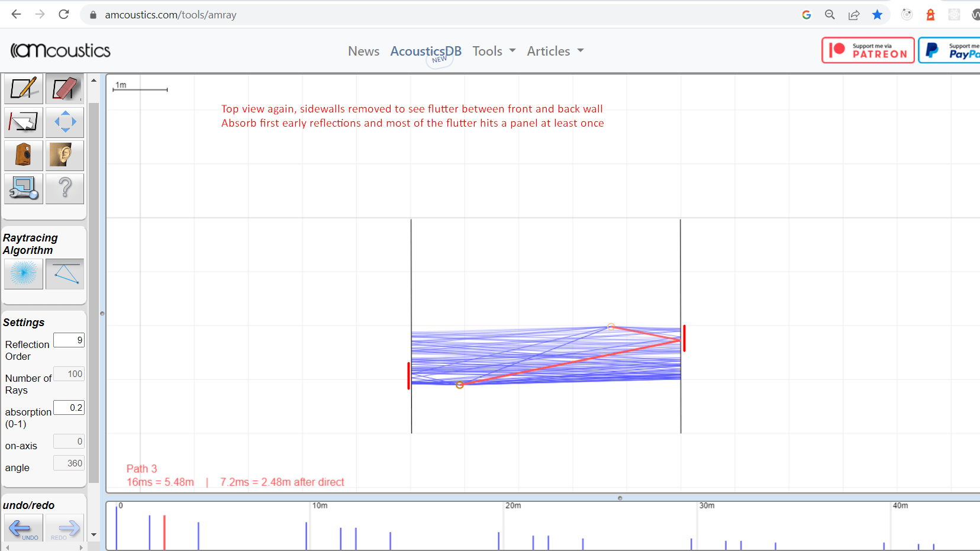Click Support me via Patreon button
This screenshot has height=551, width=980.
pyautogui.click(x=868, y=50)
